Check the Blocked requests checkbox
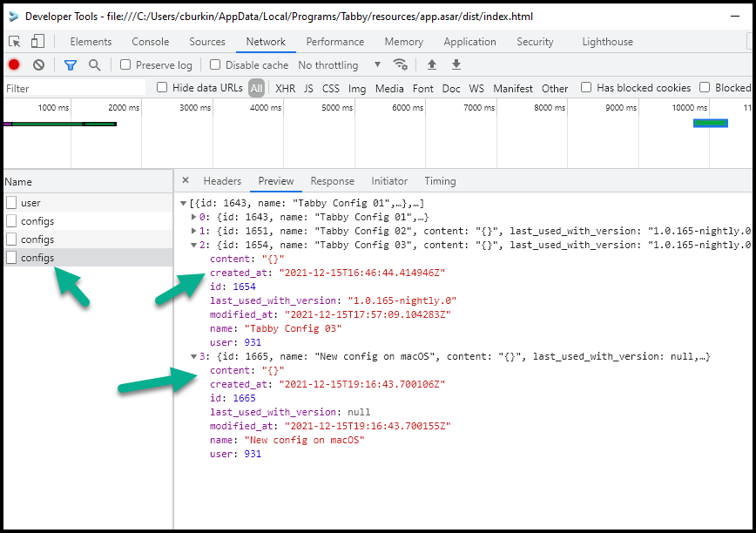 pos(705,87)
